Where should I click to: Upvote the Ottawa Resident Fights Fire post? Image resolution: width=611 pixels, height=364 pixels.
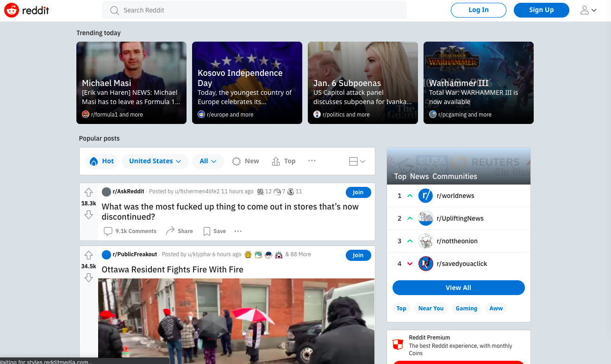tap(89, 255)
